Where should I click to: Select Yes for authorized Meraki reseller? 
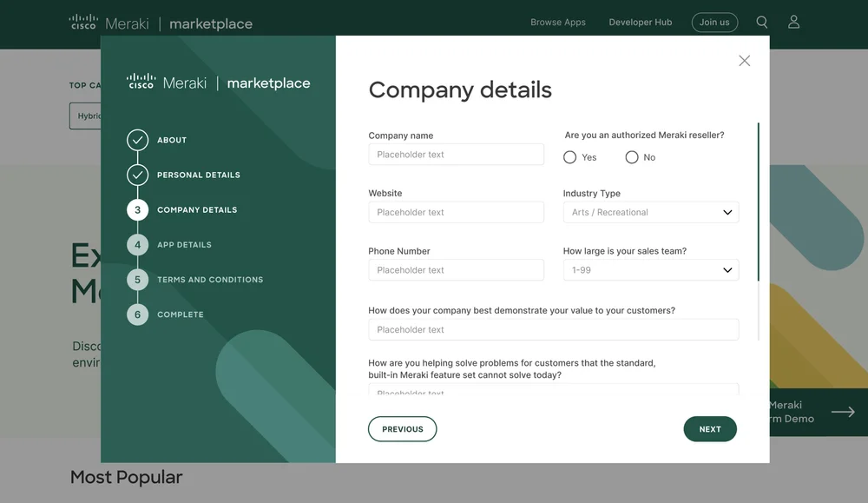(569, 157)
